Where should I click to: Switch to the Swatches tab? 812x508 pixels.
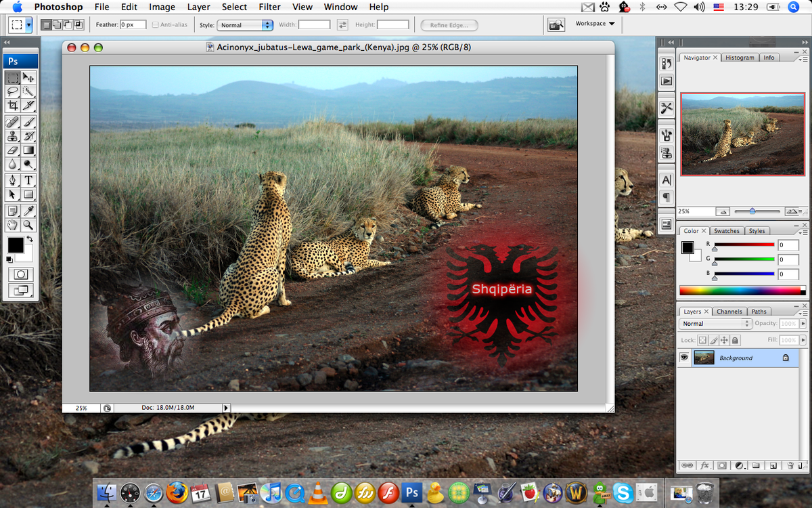[x=727, y=231]
